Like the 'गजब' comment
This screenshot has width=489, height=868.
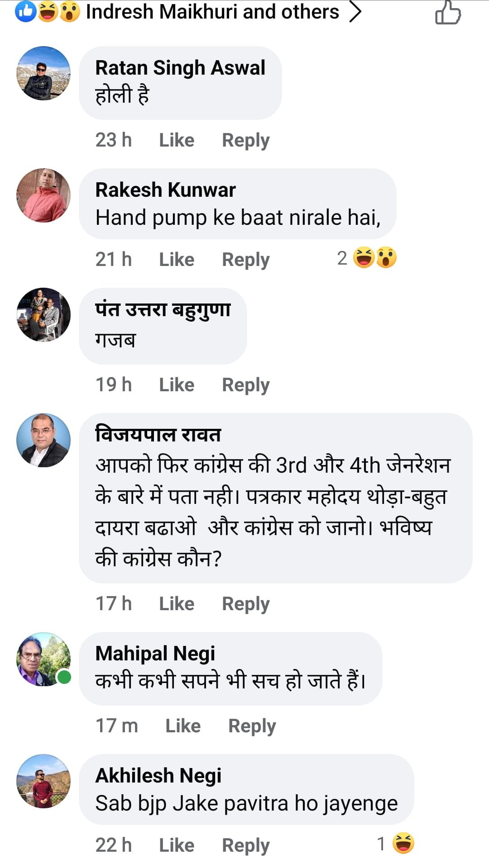177,385
